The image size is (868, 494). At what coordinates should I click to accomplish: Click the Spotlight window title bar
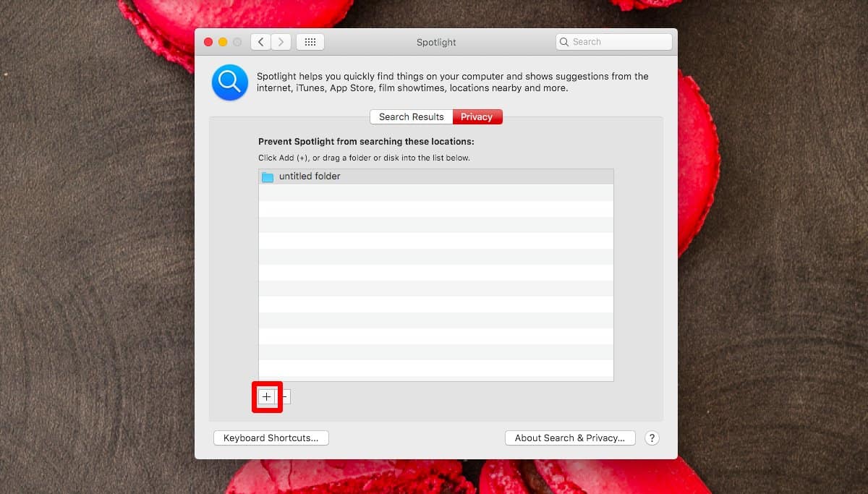[x=435, y=42]
